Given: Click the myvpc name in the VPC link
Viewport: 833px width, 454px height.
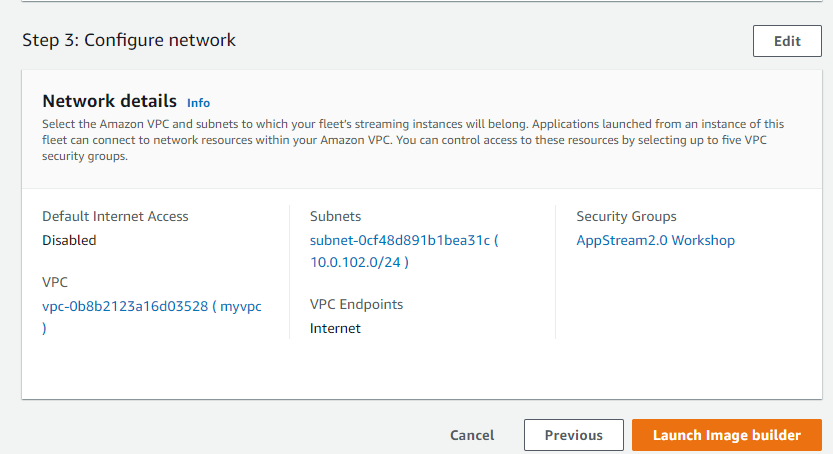Looking at the screenshot, I should tap(240, 307).
